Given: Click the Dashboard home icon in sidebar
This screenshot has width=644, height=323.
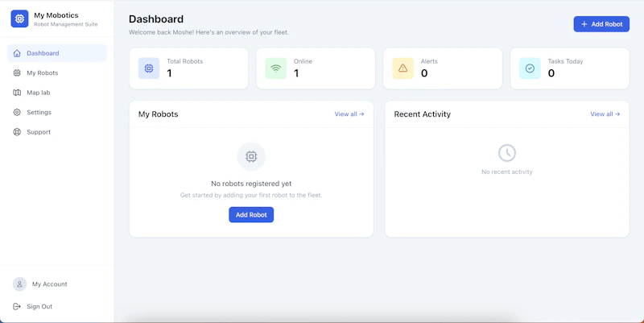Looking at the screenshot, I should click(17, 53).
